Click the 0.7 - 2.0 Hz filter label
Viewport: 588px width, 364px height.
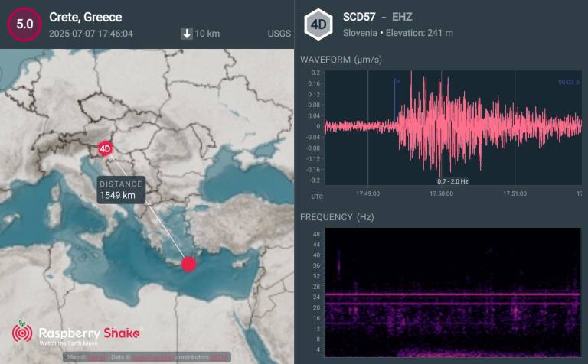point(452,180)
